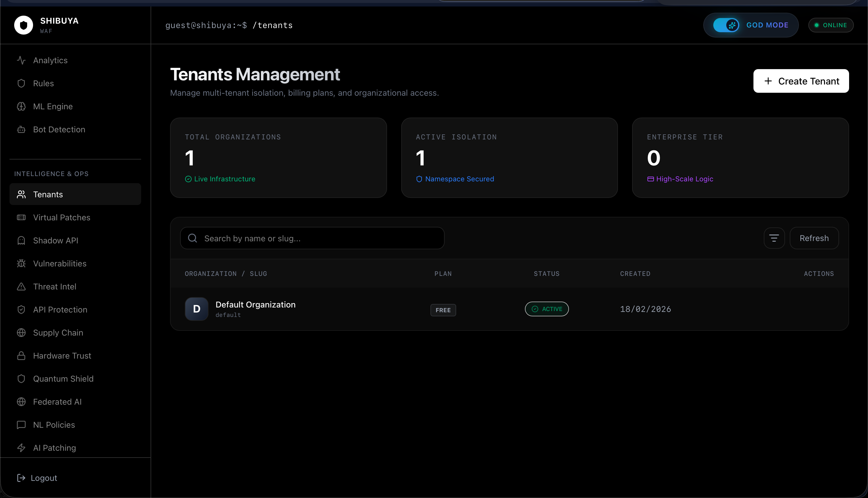The height and width of the screenshot is (498, 868).
Task: Click the ML Engine brain icon
Action: [x=21, y=106]
